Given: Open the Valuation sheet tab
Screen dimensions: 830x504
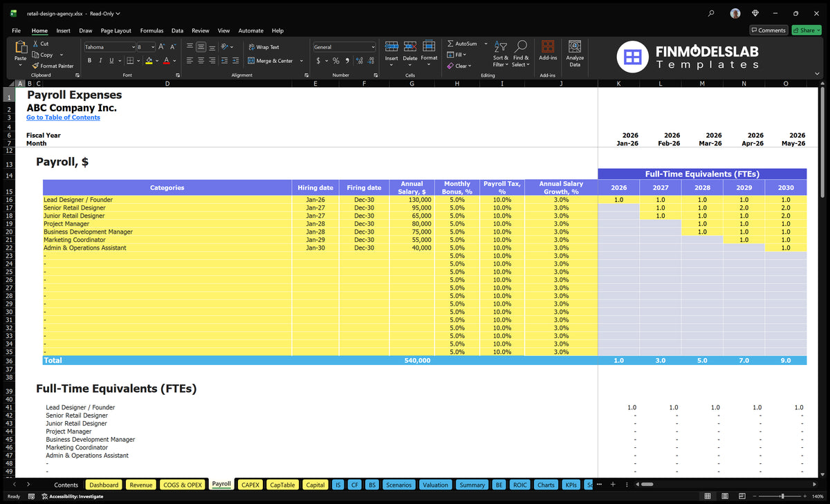Looking at the screenshot, I should 435,485.
